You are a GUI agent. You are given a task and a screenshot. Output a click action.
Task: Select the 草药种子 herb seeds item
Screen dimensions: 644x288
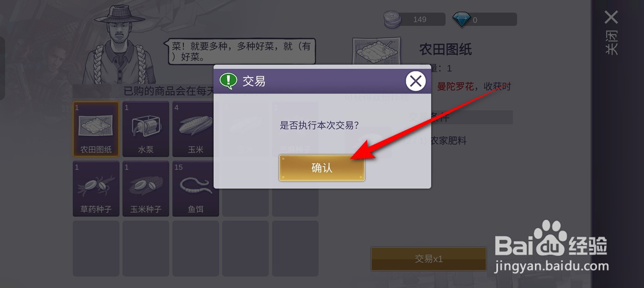coord(96,189)
